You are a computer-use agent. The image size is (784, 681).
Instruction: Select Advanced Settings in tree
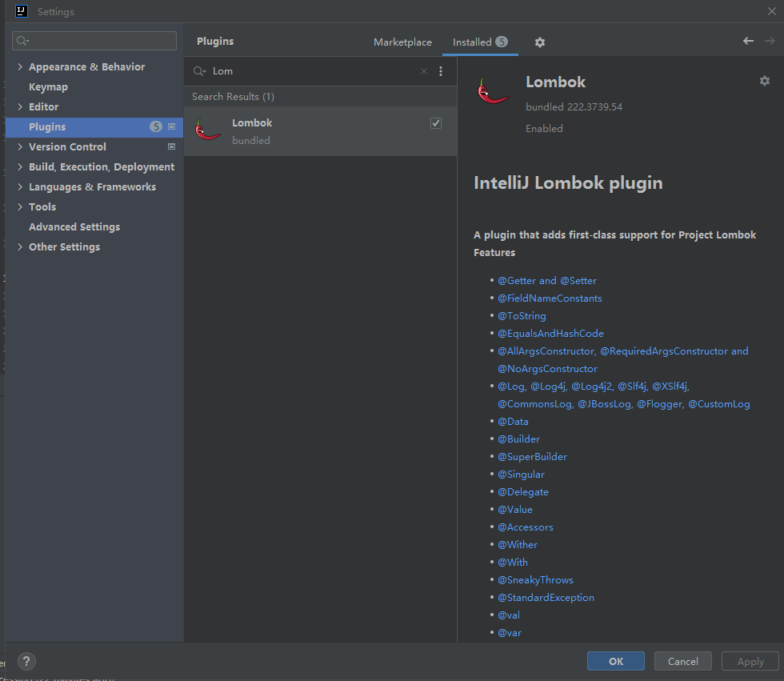[x=74, y=227]
